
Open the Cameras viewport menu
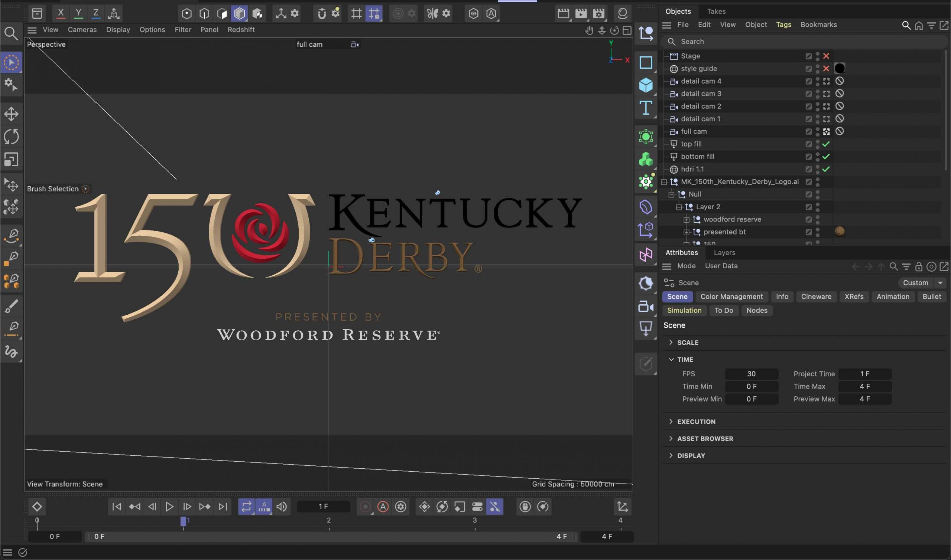82,29
